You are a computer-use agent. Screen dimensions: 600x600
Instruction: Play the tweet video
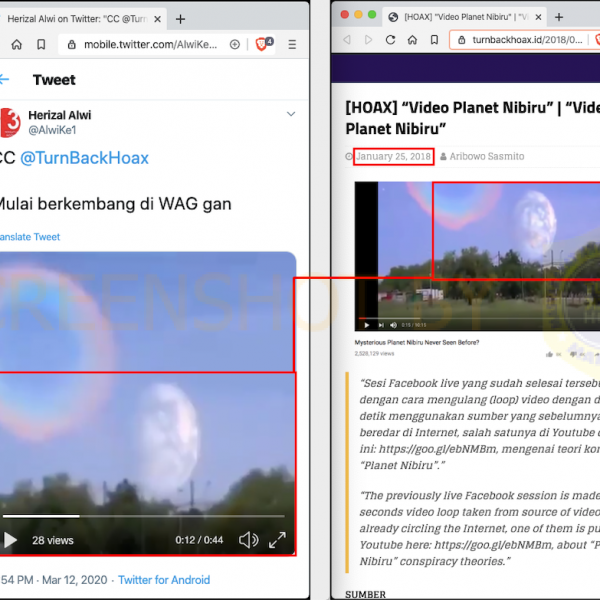[x=10, y=540]
